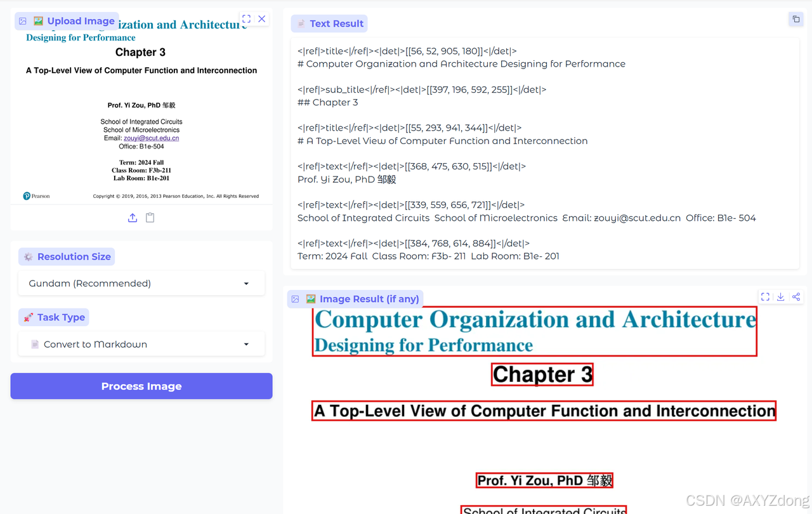Click the Image Result (if any) label
This screenshot has width=812, height=514.
[355, 299]
